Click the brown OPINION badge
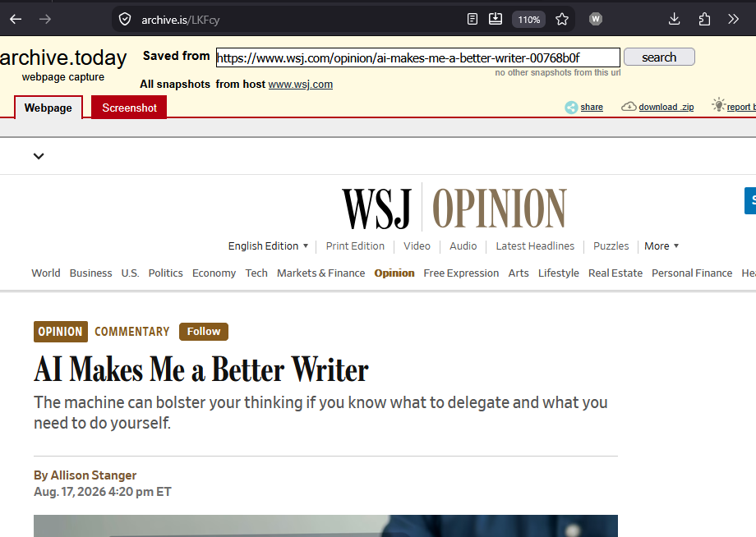Image resolution: width=756 pixels, height=537 pixels. tap(61, 332)
